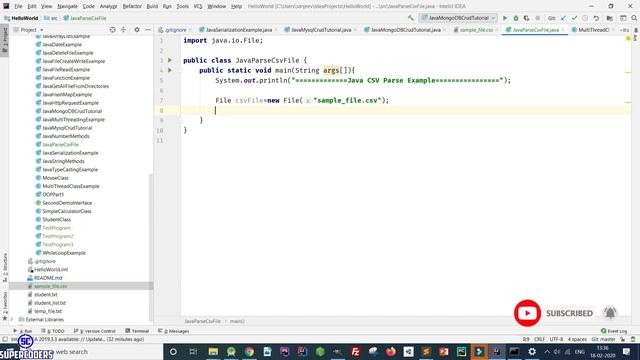
Task: Expand the External Libraries node
Action: 12,320
